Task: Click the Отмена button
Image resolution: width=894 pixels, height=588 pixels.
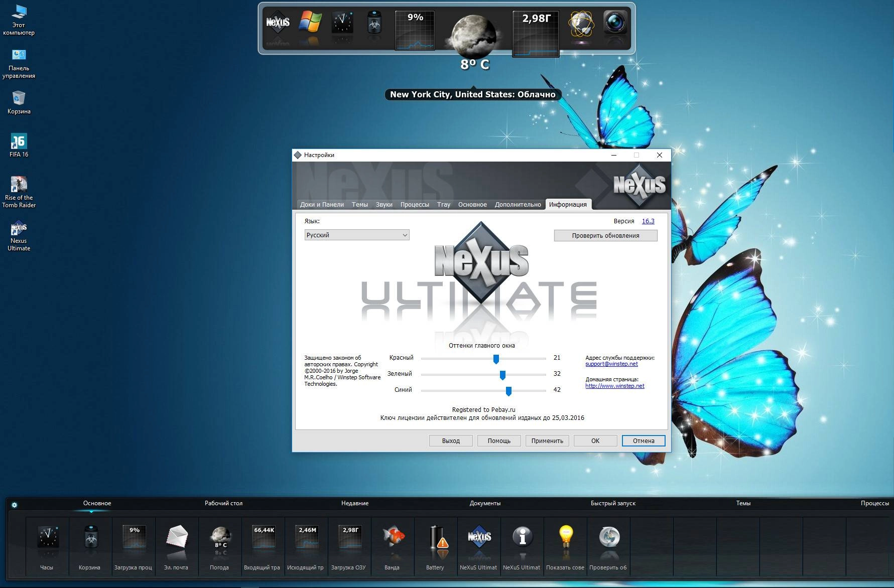Action: (x=644, y=440)
